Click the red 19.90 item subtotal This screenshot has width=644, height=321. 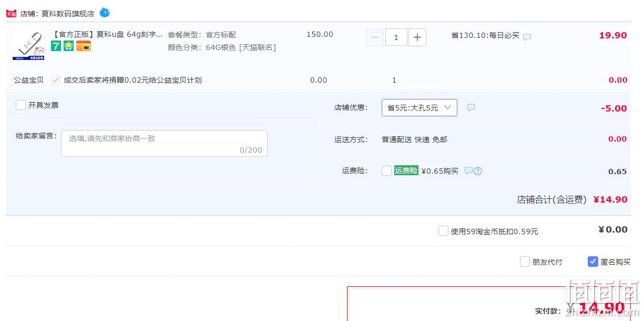coord(613,35)
